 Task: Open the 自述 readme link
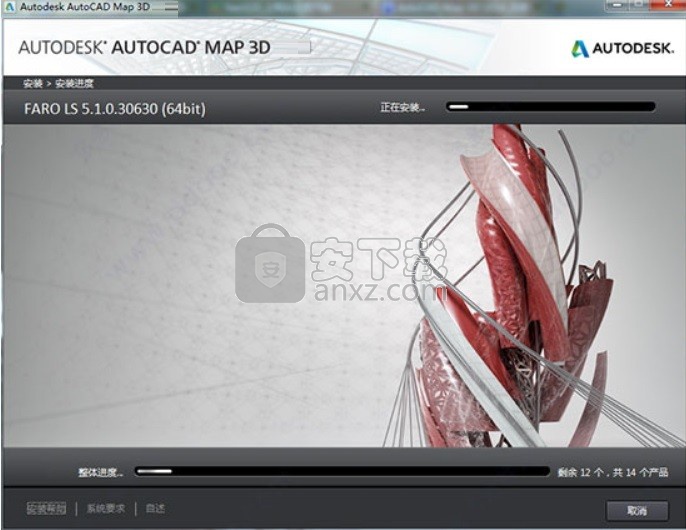pyautogui.click(x=155, y=509)
